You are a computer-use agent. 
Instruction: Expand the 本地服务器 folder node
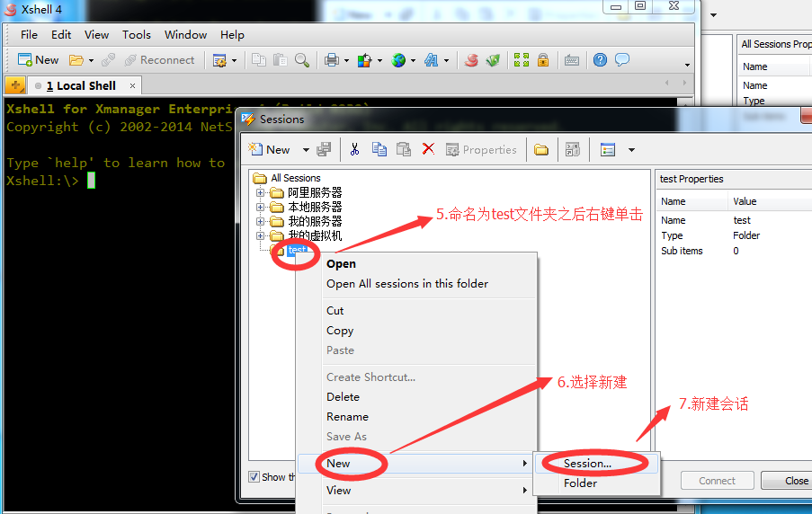[260, 207]
